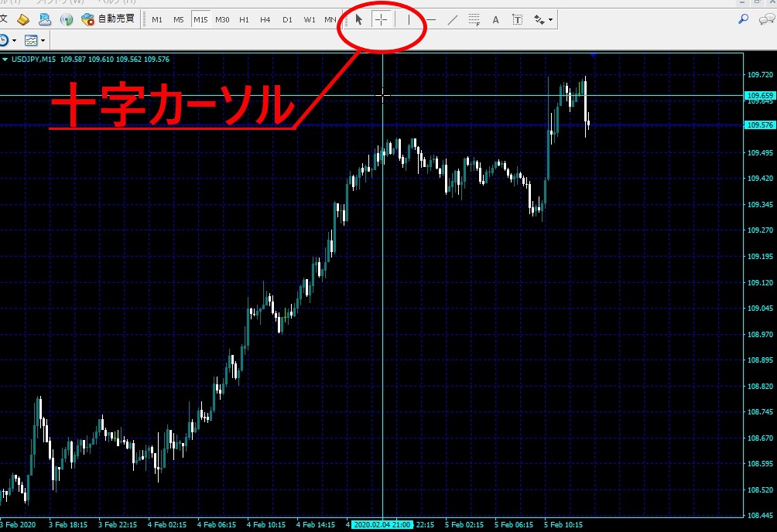Open the cloud account icon
777x532 pixels.
tap(45, 19)
